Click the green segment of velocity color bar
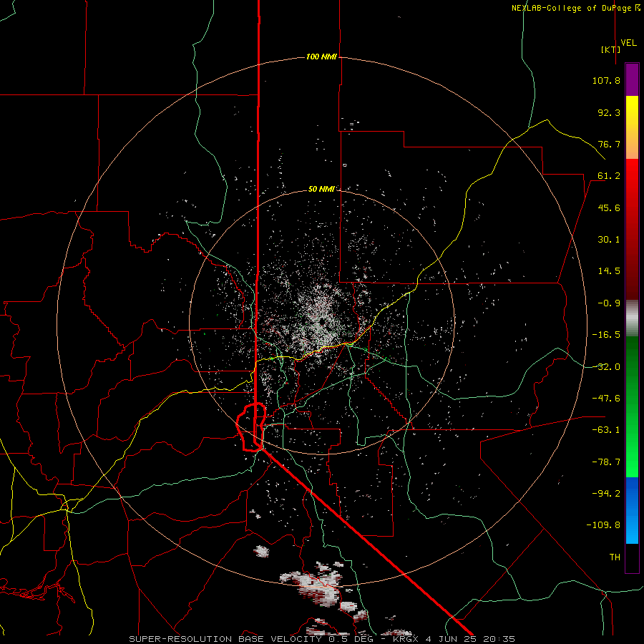 pyautogui.click(x=632, y=406)
